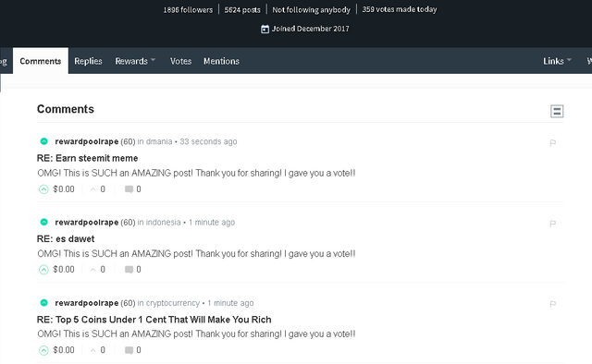Viewport: 592px width, 364px height.
Task: Click the avatar icon on cryptocurrency comment
Action: [x=43, y=302]
